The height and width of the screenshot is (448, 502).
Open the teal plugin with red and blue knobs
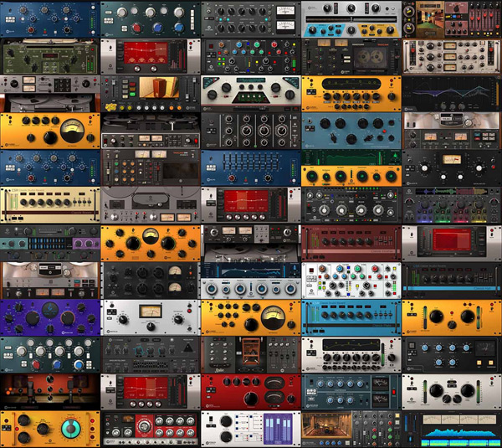151,18
